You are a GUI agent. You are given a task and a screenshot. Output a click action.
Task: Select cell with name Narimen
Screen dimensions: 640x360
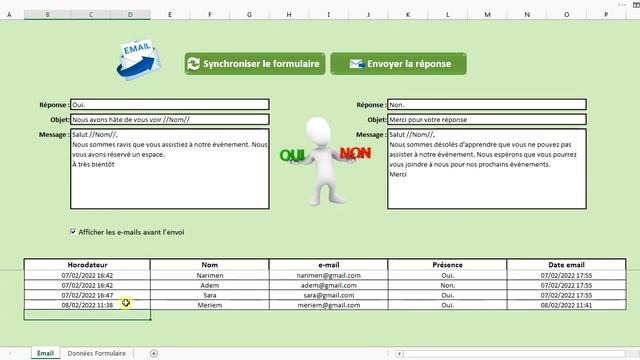pos(210,275)
